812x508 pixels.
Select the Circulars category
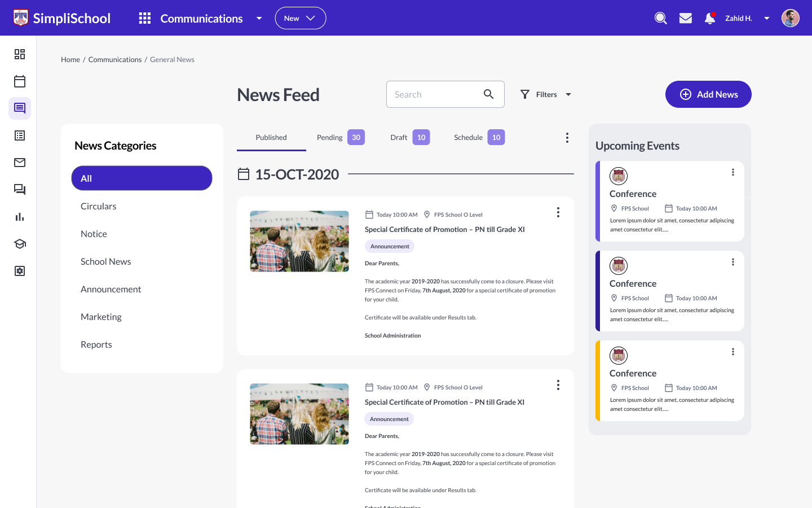coord(99,207)
